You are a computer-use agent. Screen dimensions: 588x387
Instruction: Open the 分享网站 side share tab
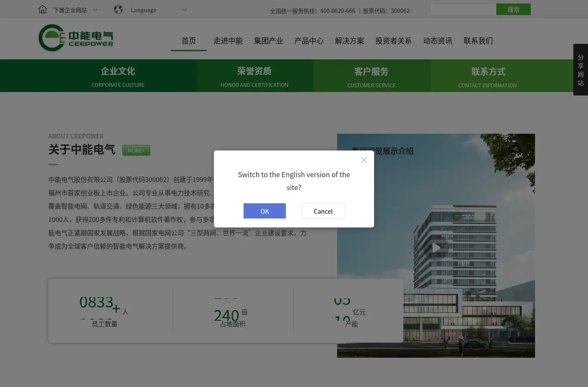[x=581, y=70]
